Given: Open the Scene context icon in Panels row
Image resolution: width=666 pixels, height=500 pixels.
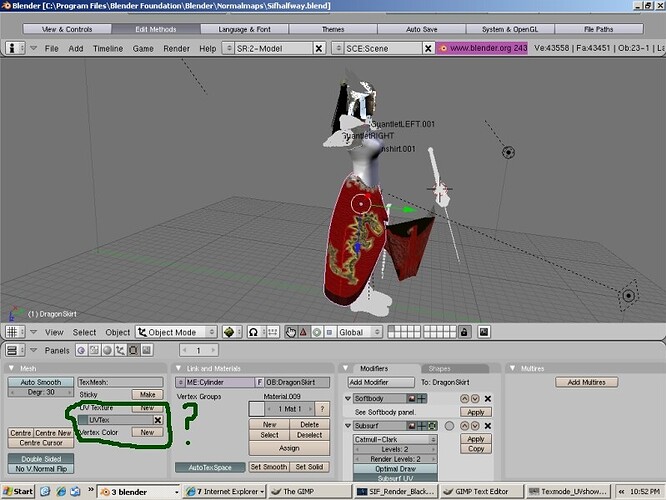Looking at the screenshot, I should pyautogui.click(x=147, y=350).
